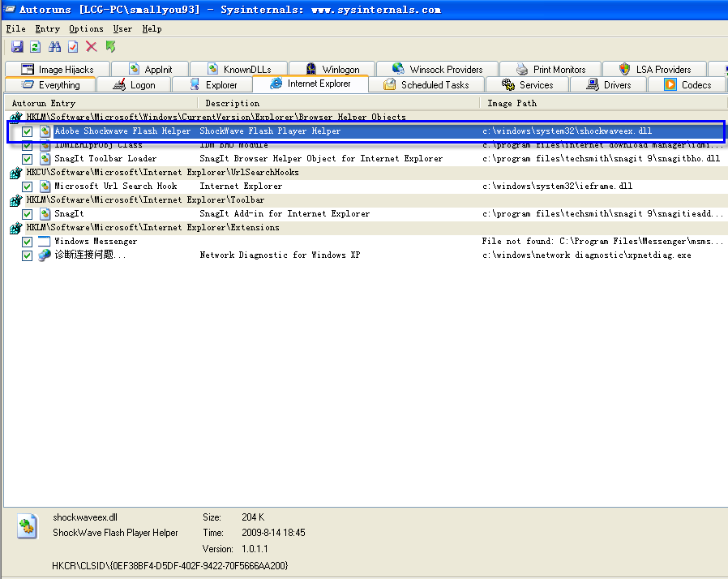Switch to the Image Hijacks tab
728x579 pixels.
tap(58, 69)
